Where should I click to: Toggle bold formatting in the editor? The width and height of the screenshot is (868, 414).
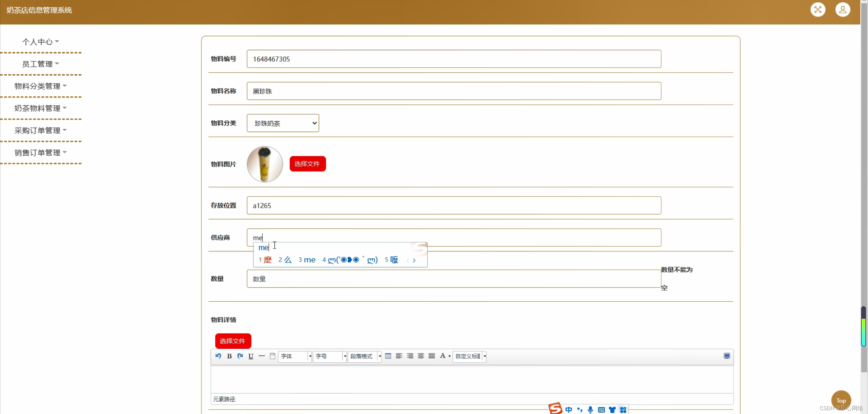229,356
